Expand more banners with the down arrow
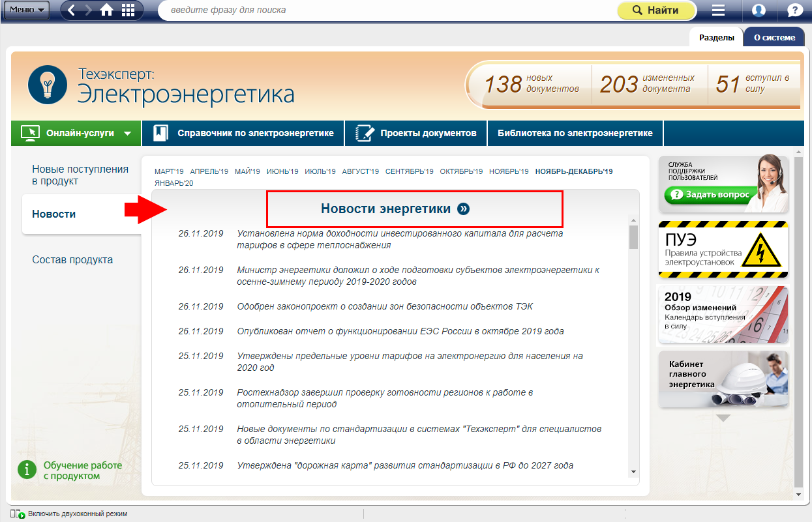 723,418
